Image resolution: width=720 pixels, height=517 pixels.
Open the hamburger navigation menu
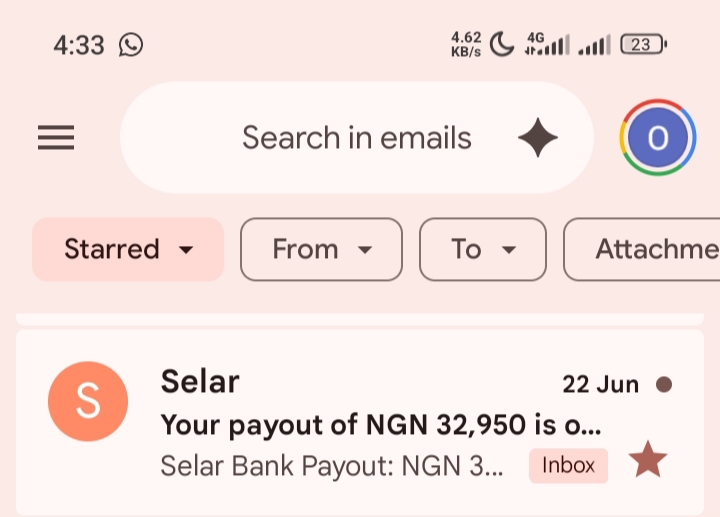[x=56, y=137]
